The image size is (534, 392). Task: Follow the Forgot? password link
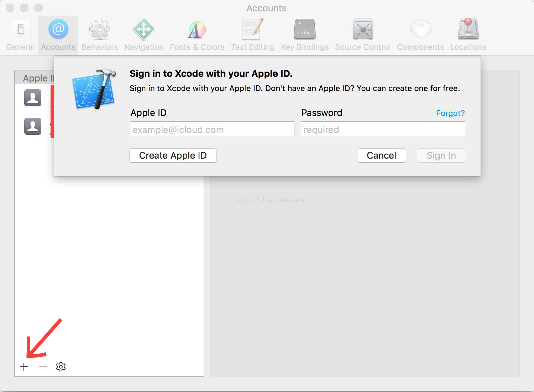point(450,113)
